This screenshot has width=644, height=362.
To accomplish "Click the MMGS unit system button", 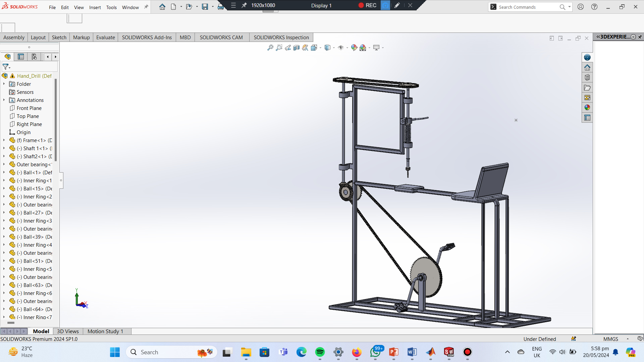I will [610, 339].
